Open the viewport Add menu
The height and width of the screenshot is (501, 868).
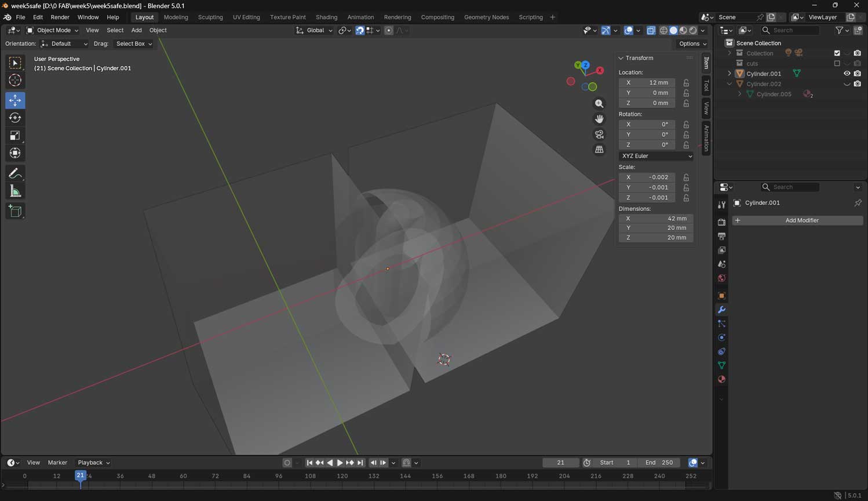coord(136,30)
